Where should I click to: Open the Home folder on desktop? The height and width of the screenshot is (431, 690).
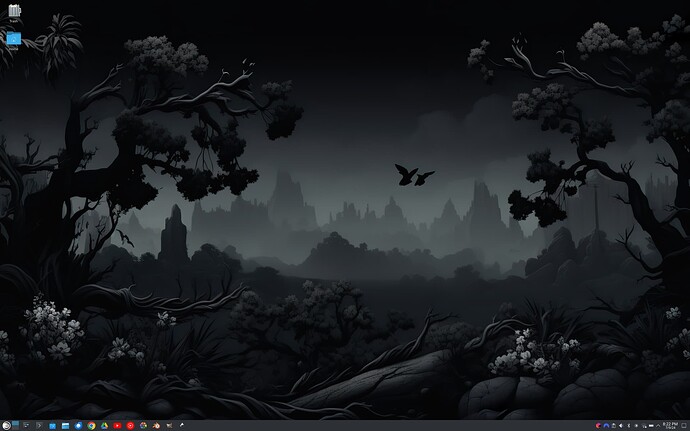click(14, 39)
